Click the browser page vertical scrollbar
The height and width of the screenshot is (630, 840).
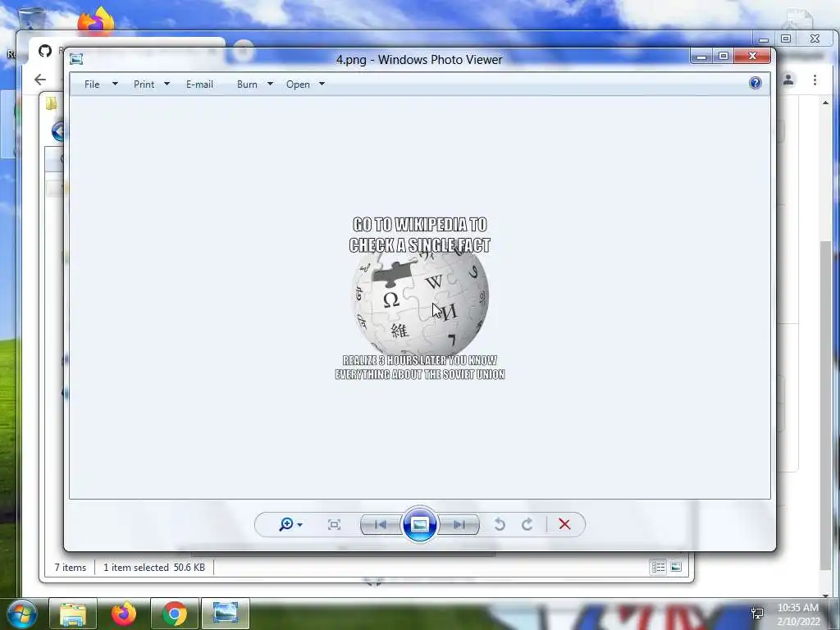point(825,405)
